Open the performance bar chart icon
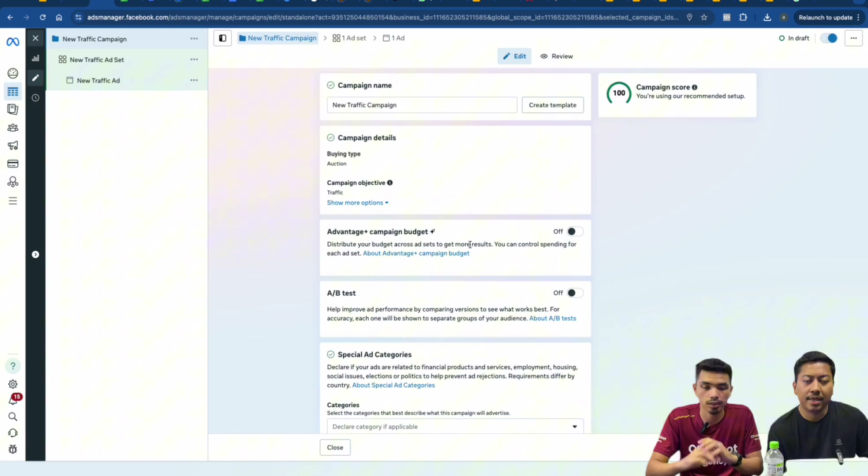Viewport: 868px width, 476px height. [x=36, y=58]
